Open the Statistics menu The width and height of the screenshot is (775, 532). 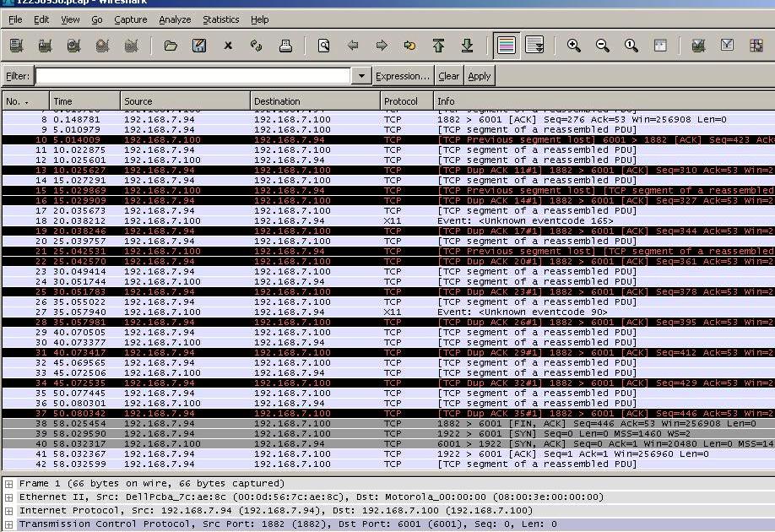pos(220,19)
